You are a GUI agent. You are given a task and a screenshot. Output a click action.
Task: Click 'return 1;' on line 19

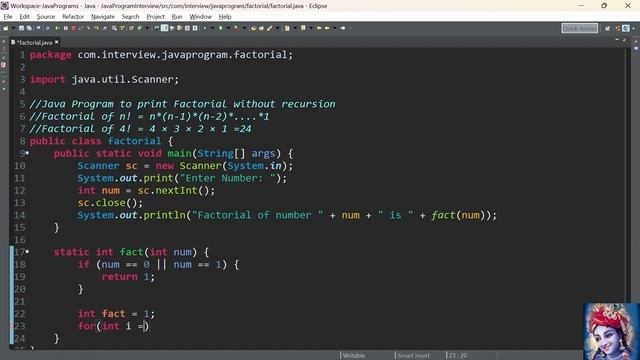(128, 277)
